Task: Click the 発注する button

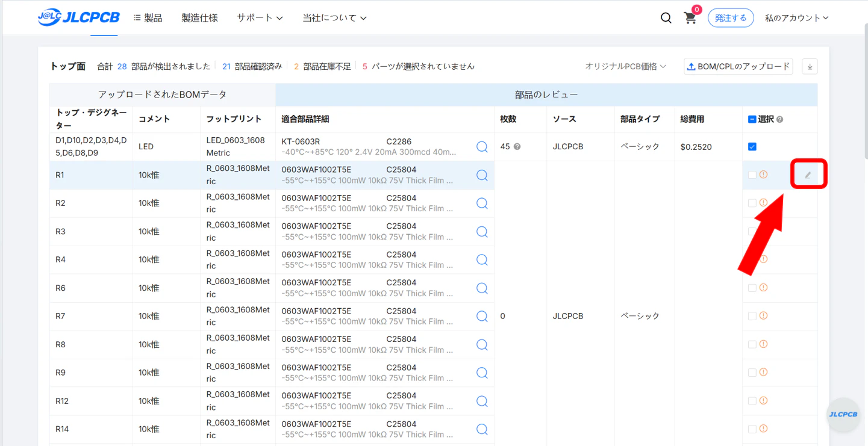Action: [731, 18]
